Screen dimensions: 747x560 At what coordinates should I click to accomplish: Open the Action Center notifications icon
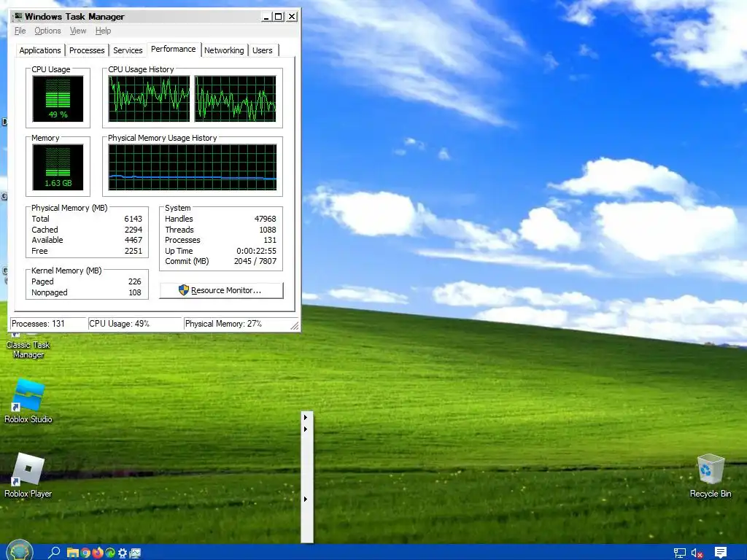(720, 553)
